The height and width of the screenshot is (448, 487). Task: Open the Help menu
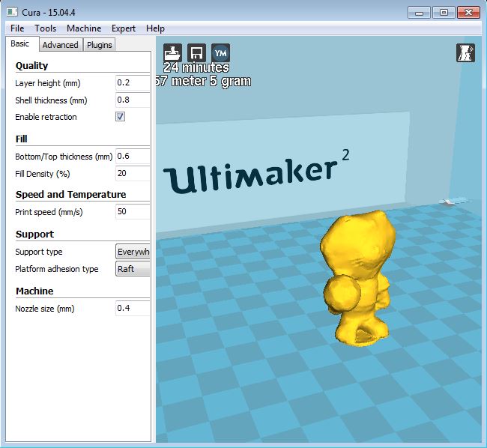[155, 28]
